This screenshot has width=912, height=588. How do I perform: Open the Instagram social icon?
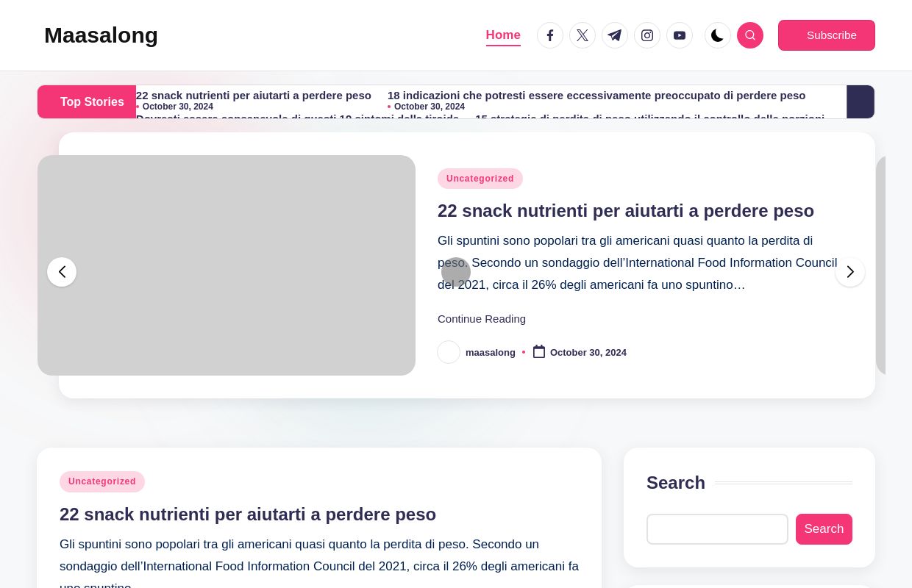(x=647, y=35)
